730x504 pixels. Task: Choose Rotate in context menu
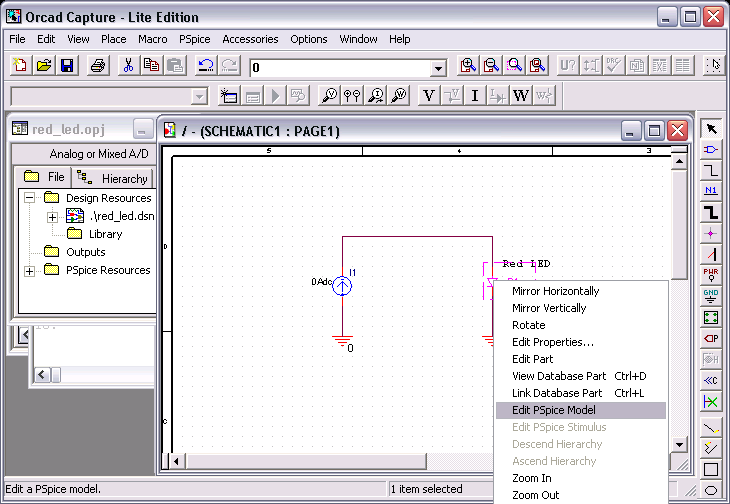click(581, 325)
